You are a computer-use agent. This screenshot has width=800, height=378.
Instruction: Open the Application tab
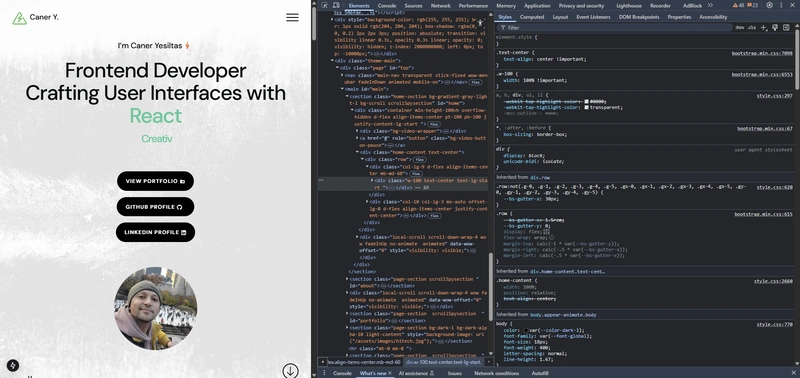537,6
